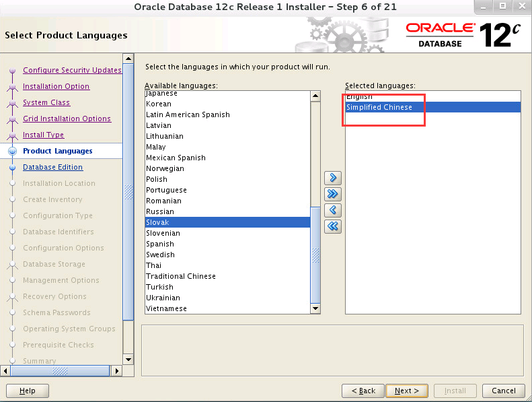Select Ukrainian in available languages

pos(227,298)
